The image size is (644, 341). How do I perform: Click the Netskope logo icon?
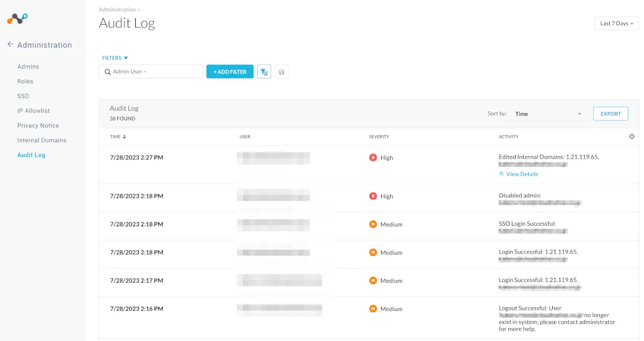17,19
